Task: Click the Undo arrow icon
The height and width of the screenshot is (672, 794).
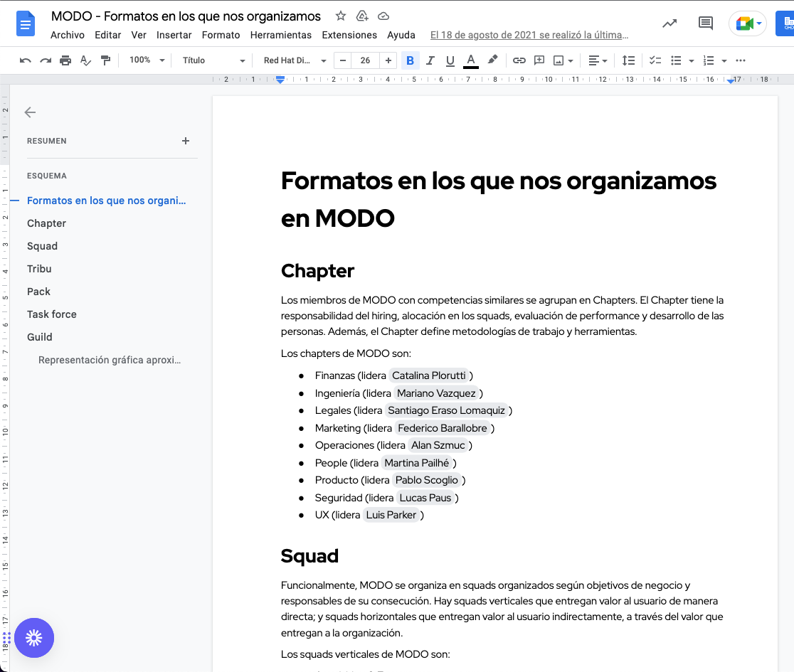Action: (26, 60)
